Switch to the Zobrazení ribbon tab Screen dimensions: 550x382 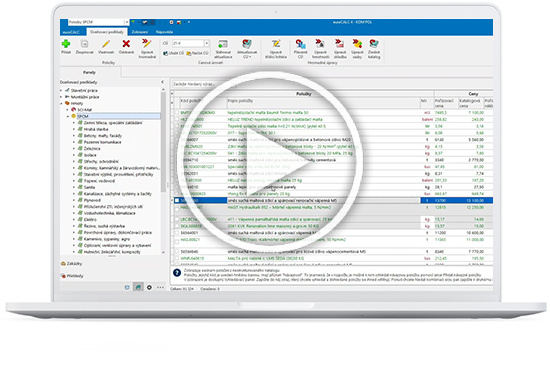pyautogui.click(x=140, y=32)
